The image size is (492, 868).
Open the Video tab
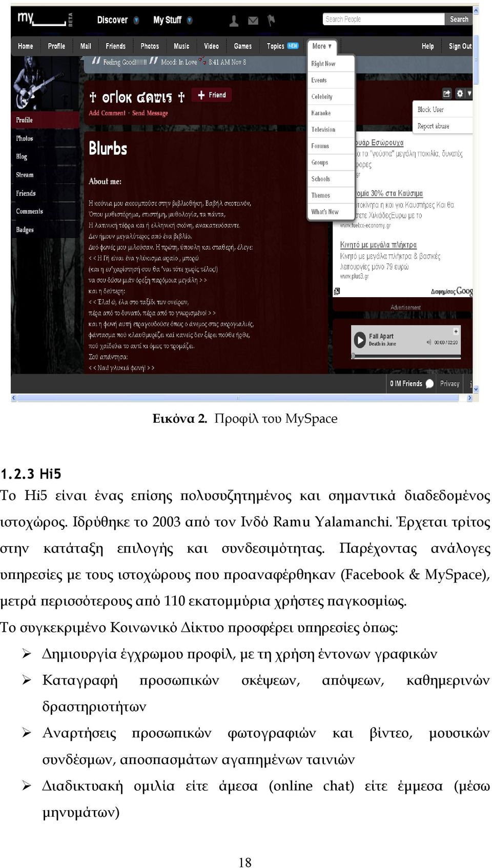coord(211,46)
